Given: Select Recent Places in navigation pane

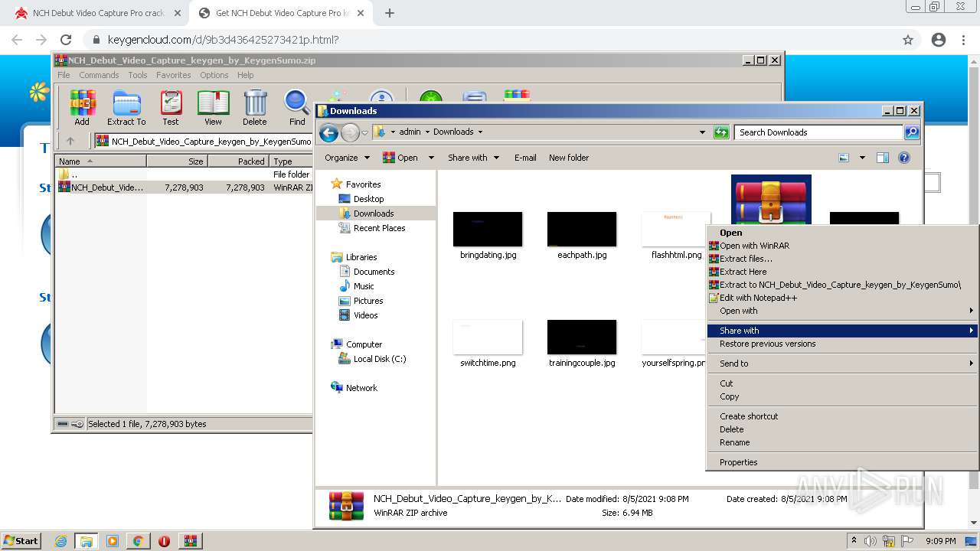Looking at the screenshot, I should tap(379, 228).
